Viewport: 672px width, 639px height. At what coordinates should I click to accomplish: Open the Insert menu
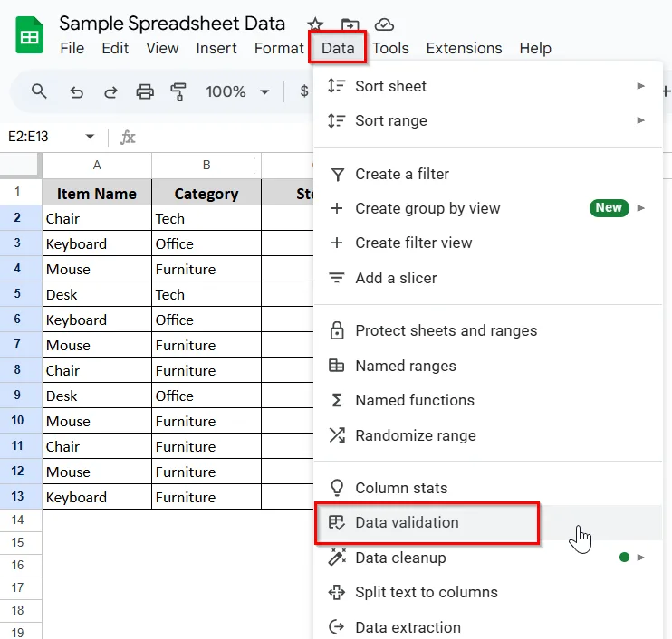216,48
